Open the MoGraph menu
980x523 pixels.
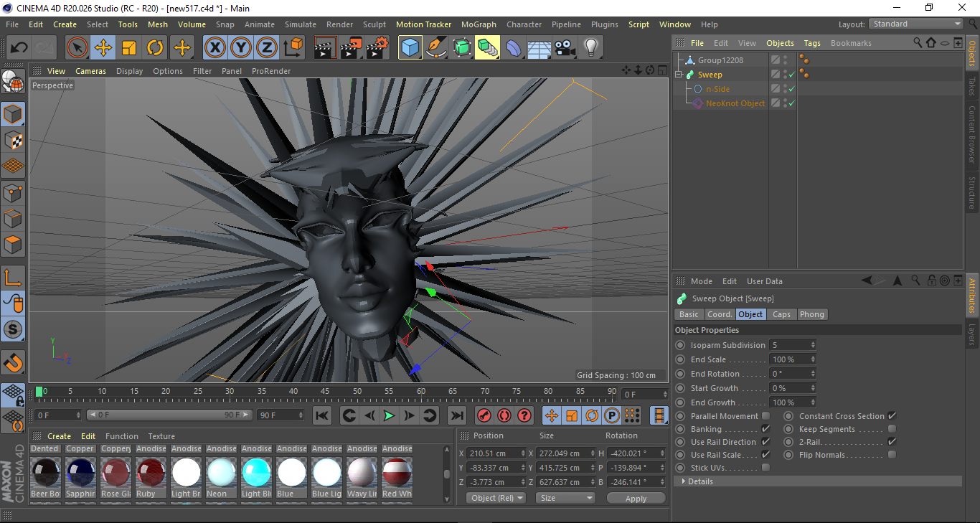479,24
